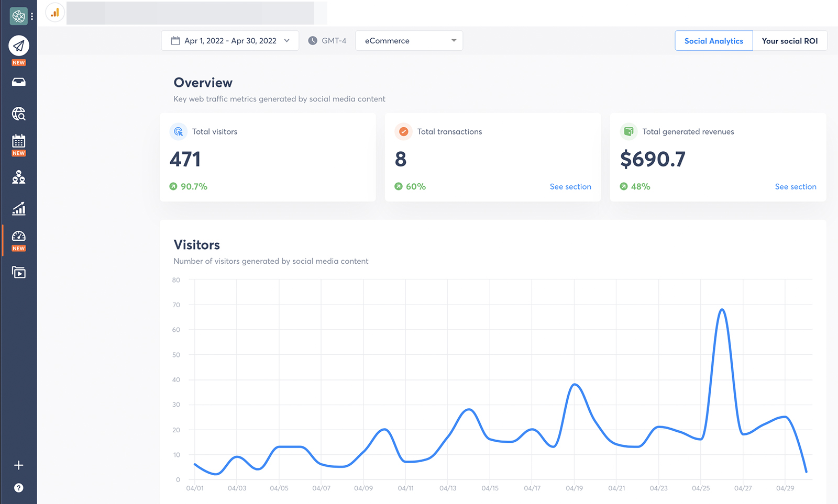
Task: Click the 90.7% visitors growth figure
Action: (x=194, y=186)
